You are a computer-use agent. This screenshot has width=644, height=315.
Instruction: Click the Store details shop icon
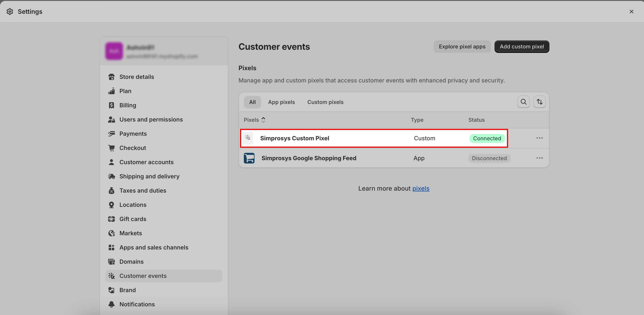click(111, 77)
